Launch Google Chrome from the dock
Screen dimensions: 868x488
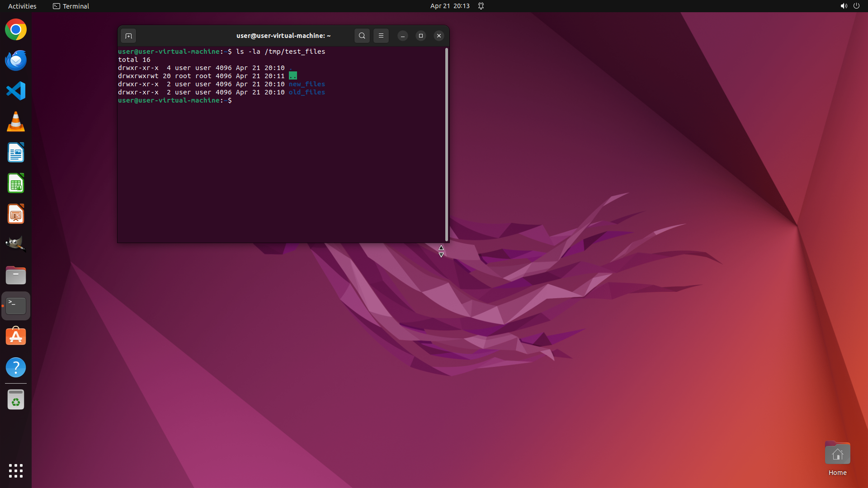[x=16, y=30]
